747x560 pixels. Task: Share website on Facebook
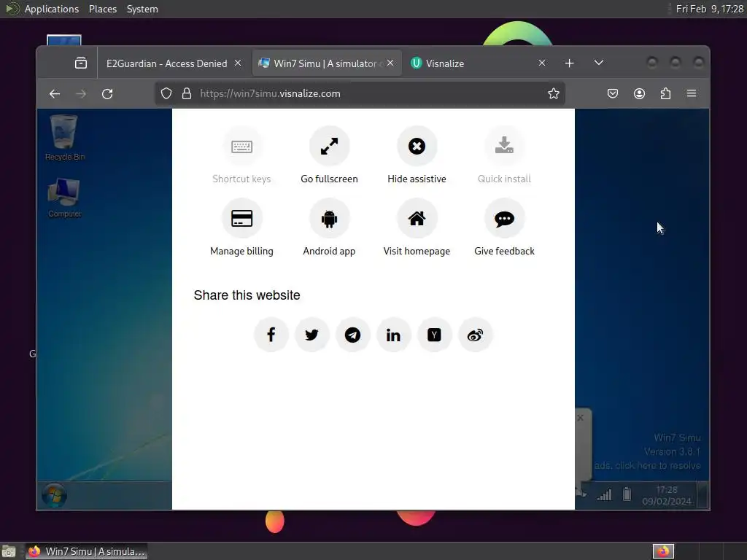coord(271,335)
